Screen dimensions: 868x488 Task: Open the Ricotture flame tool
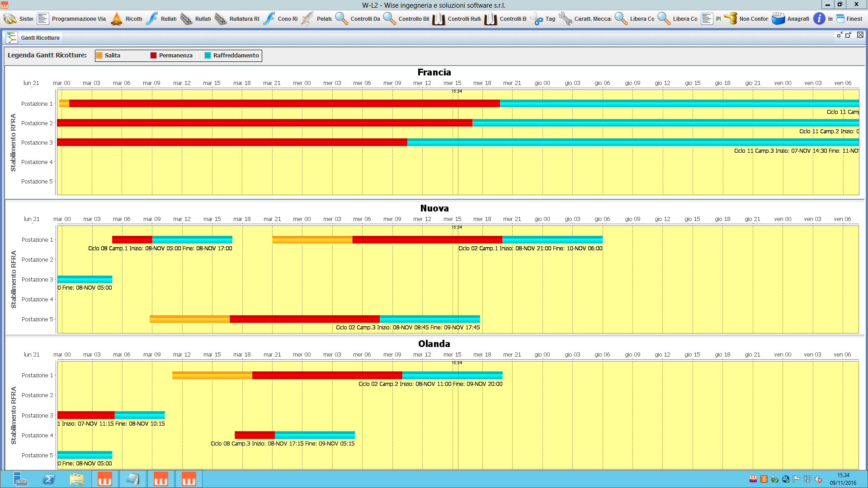pos(117,19)
